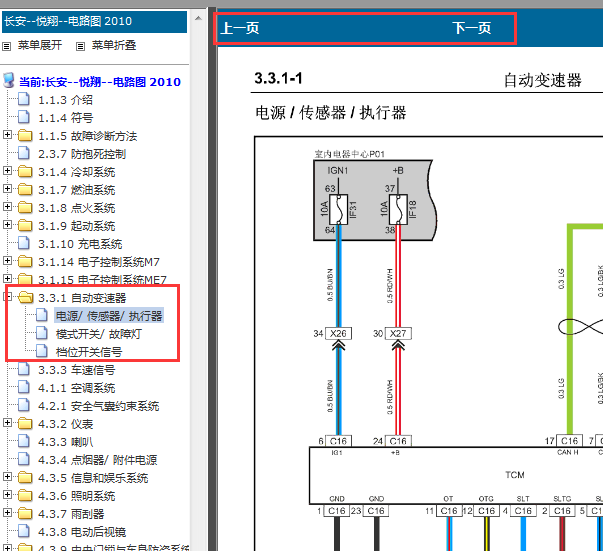
Task: Open the 4.3.8 电动后视镜 page
Action: pyautogui.click(x=82, y=533)
